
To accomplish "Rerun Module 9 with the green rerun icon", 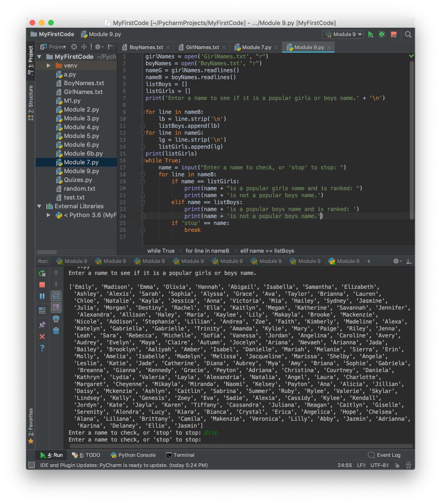I will (x=42, y=274).
